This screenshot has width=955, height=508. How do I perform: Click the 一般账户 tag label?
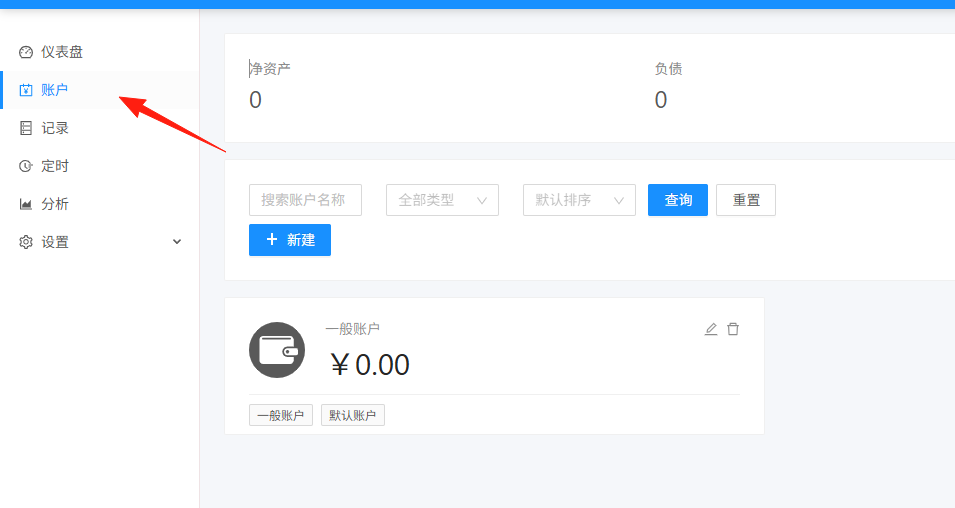(281, 415)
